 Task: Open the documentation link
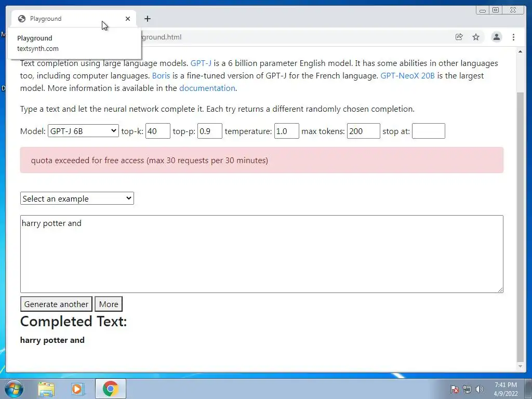point(207,88)
